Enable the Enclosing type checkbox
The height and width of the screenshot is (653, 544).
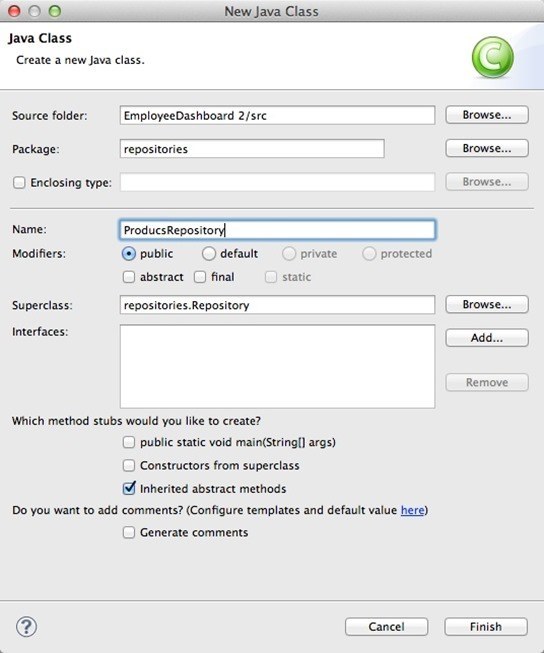coord(19,182)
